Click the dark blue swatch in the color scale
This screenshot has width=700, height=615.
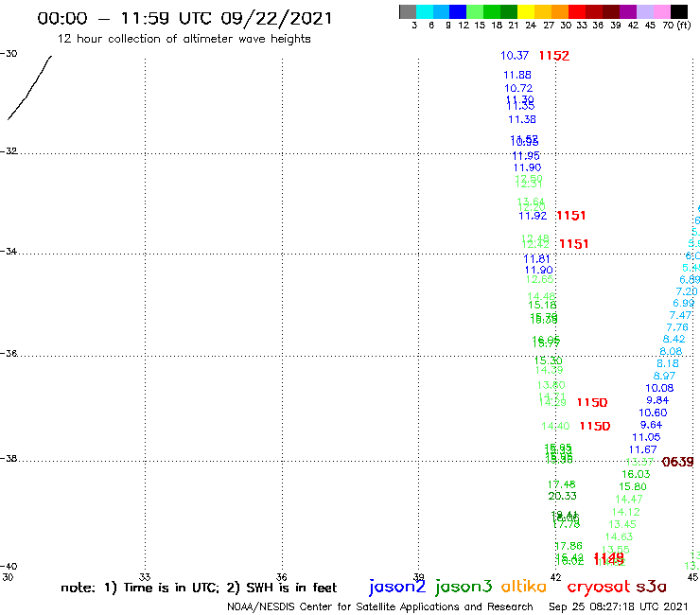pos(458,11)
